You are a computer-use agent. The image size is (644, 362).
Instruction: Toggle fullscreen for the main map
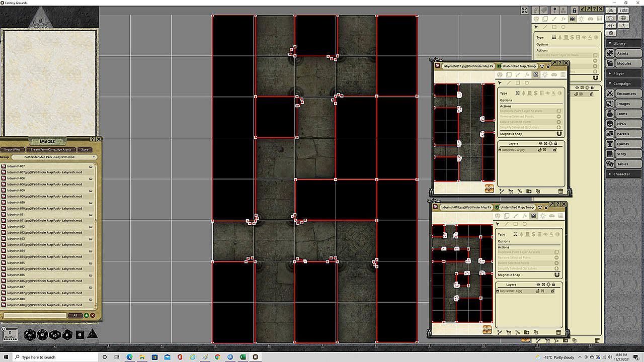coord(524,10)
